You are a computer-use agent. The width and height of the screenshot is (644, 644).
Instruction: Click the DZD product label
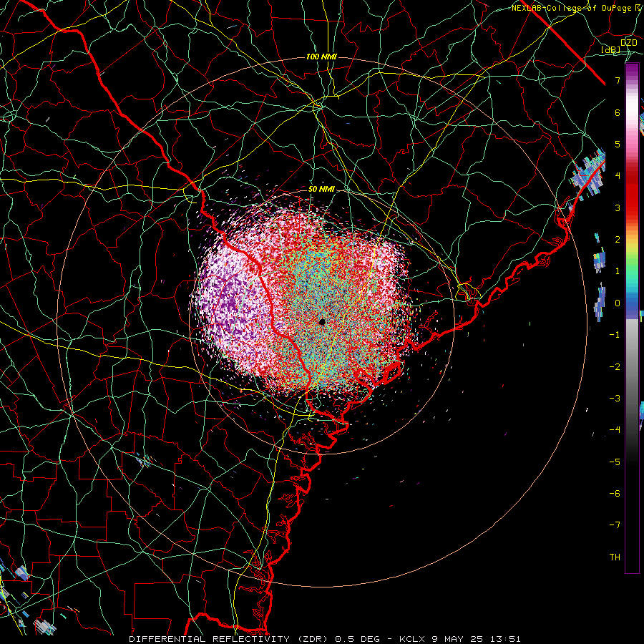[629, 42]
